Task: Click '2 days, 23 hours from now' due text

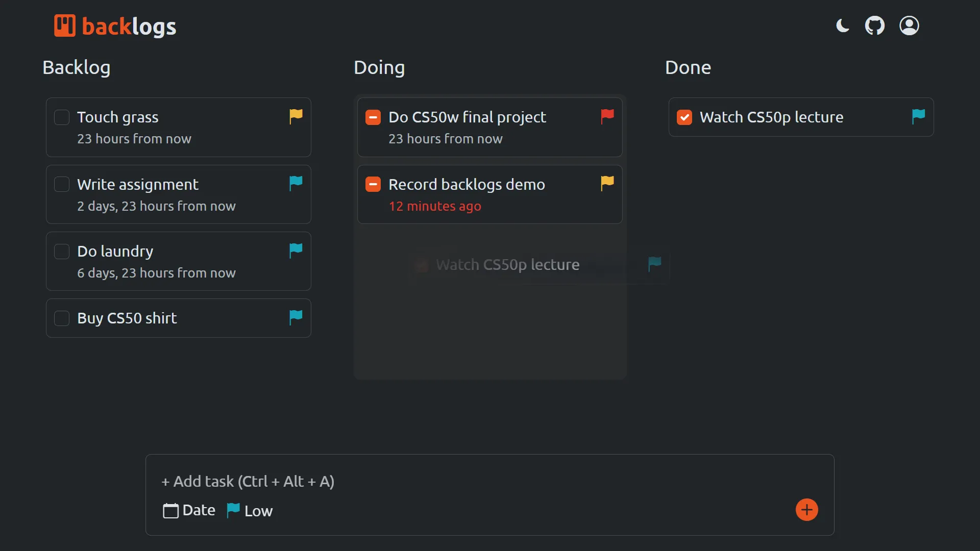Action: pyautogui.click(x=157, y=206)
